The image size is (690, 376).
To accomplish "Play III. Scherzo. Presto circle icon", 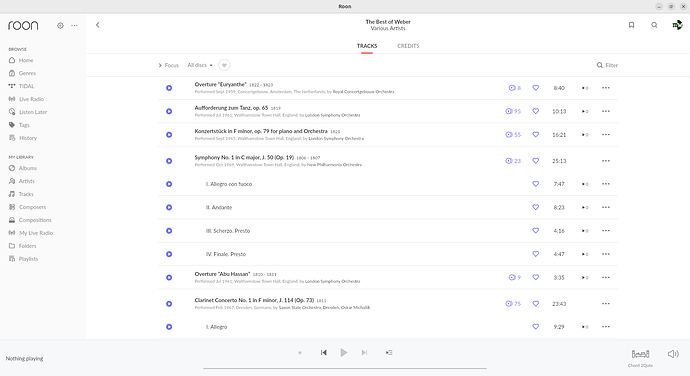I will pos(169,231).
